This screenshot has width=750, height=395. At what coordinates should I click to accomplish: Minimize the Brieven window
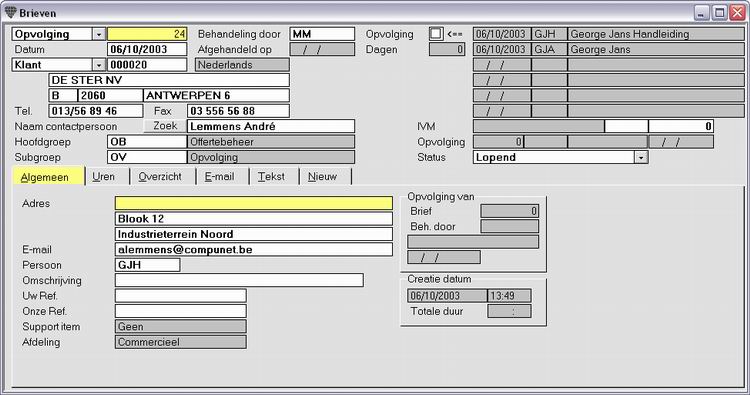(x=701, y=13)
